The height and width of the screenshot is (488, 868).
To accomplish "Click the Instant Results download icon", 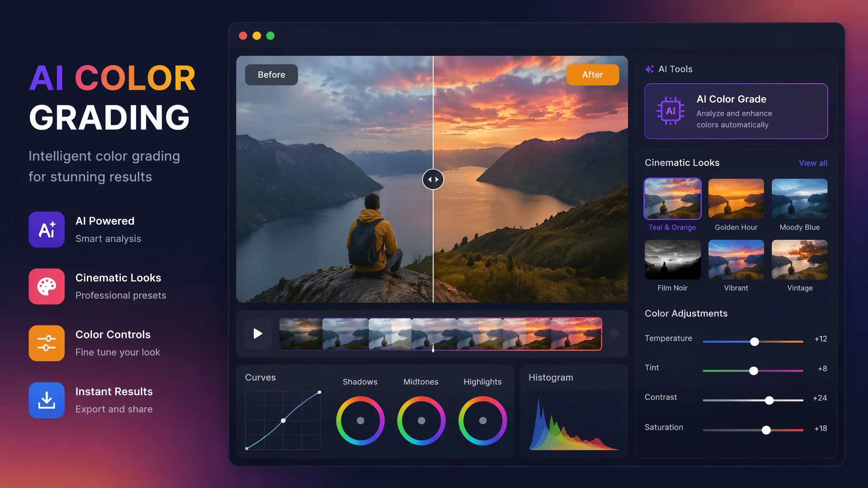I will [47, 400].
